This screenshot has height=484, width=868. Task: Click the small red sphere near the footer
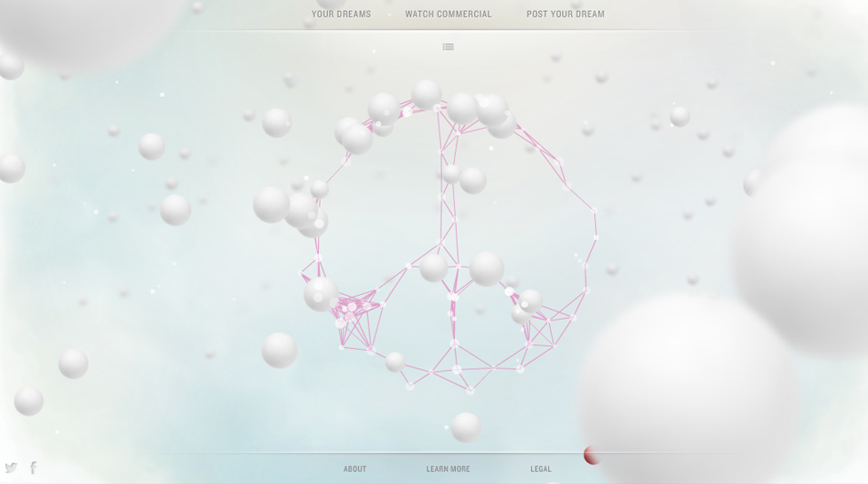(591, 456)
